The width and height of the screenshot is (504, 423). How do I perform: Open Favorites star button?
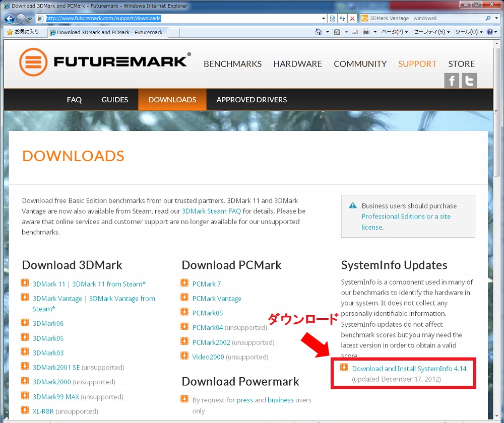click(x=23, y=32)
